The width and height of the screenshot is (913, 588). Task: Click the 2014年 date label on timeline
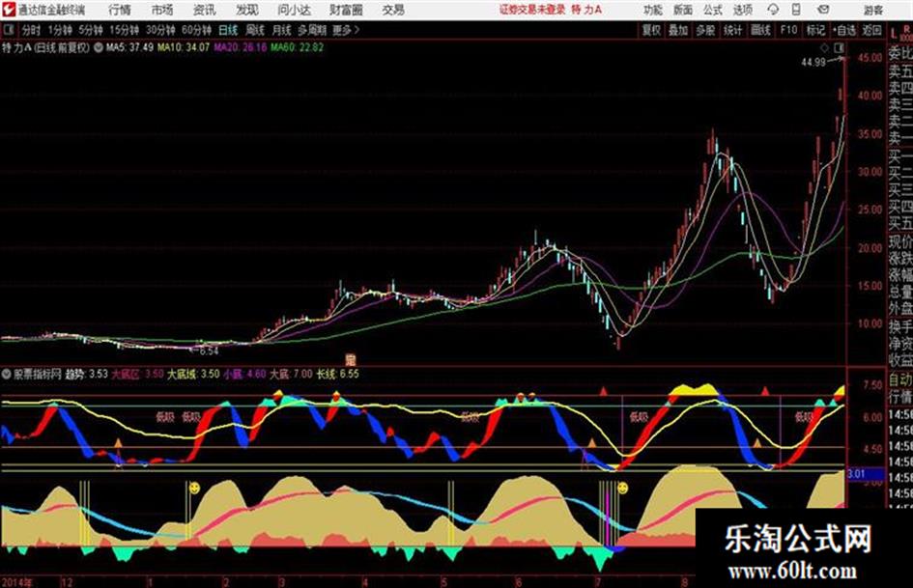pyautogui.click(x=17, y=582)
